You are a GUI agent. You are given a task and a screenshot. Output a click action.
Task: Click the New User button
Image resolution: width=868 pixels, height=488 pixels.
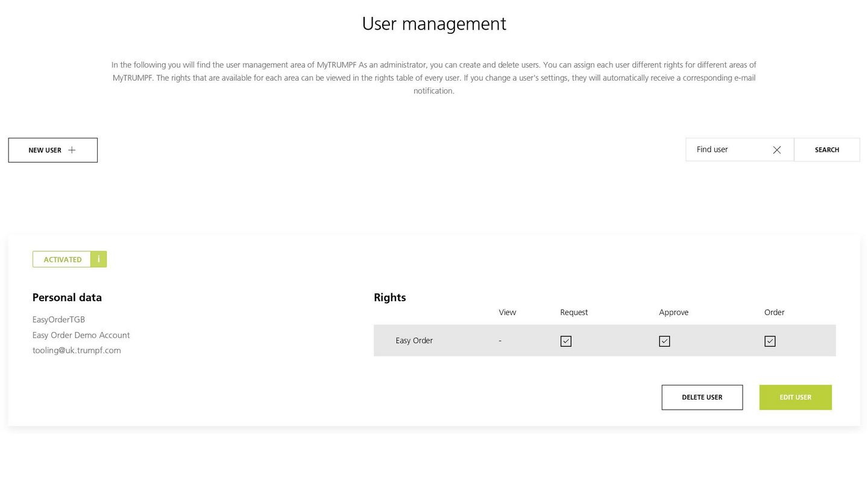pos(53,150)
